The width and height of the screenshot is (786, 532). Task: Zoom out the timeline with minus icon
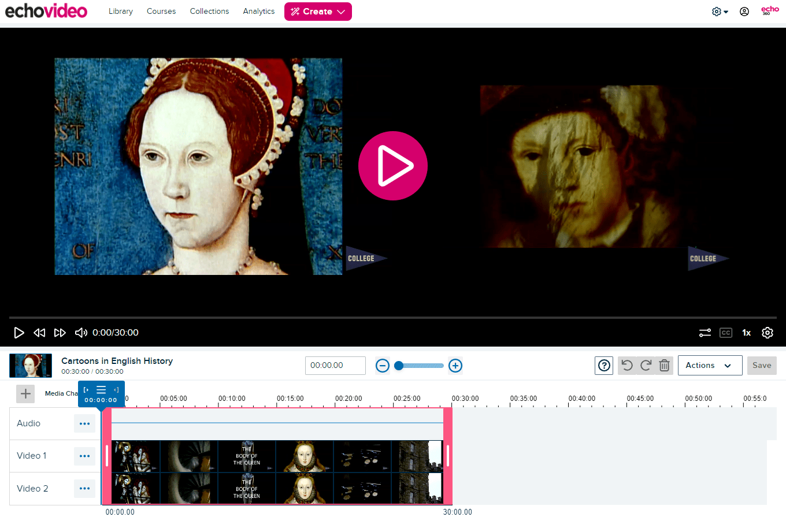click(383, 366)
